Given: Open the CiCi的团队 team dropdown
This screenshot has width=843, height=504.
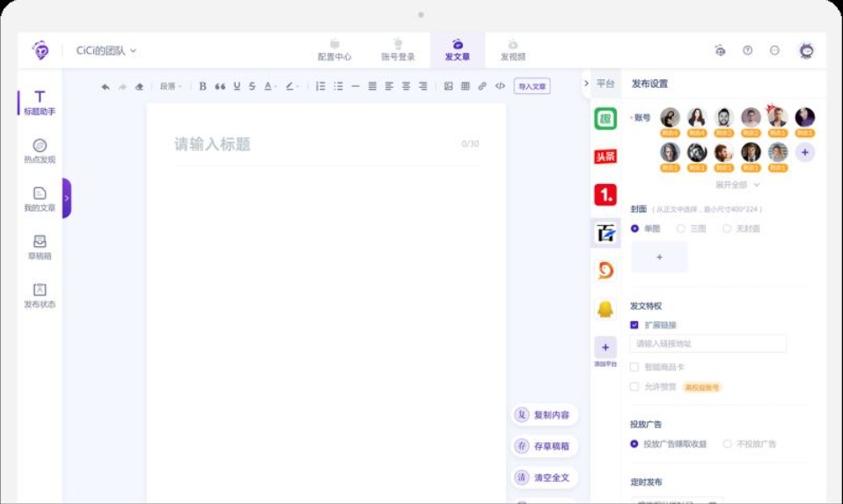Looking at the screenshot, I should 106,50.
